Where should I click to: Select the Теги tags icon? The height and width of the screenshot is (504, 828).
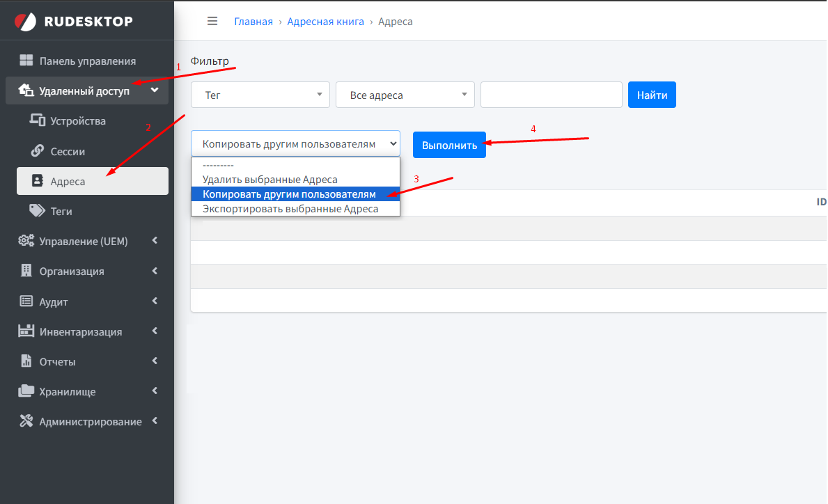point(37,211)
